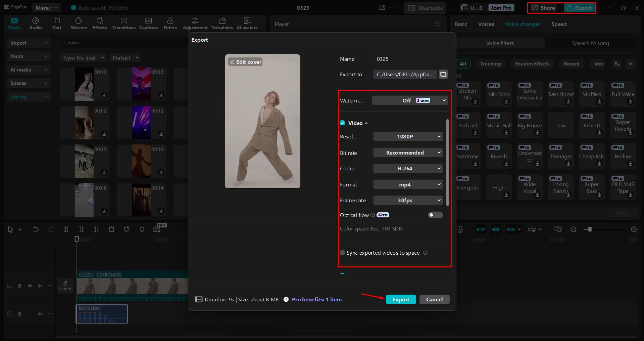Open the Templates panel
Screen dimensions: 644x341
pyautogui.click(x=222, y=23)
